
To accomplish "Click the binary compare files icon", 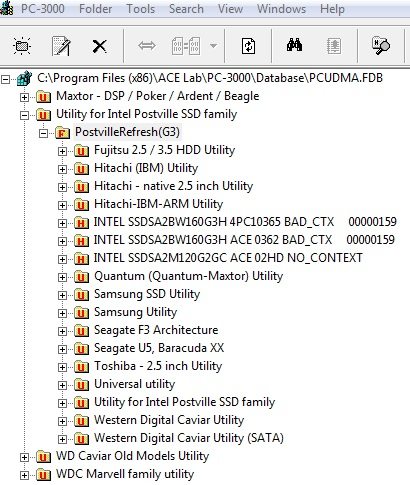I will pyautogui.click(x=186, y=46).
